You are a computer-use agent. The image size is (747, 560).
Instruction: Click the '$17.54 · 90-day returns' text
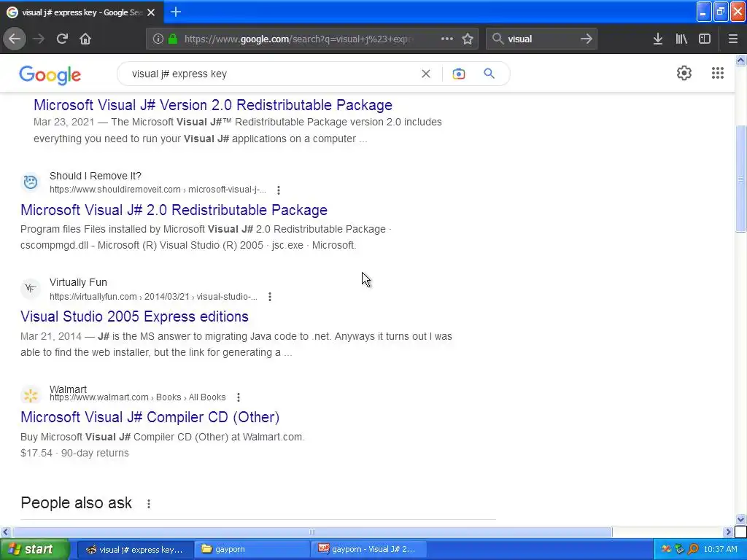tap(74, 453)
